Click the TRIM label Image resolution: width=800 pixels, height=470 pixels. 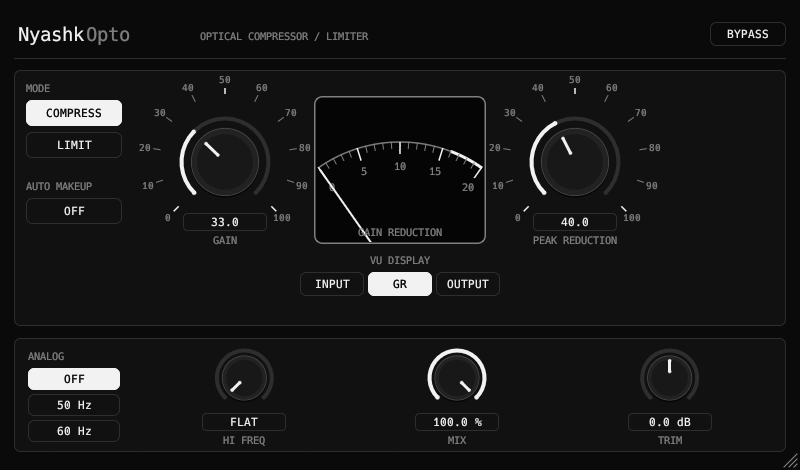click(669, 440)
